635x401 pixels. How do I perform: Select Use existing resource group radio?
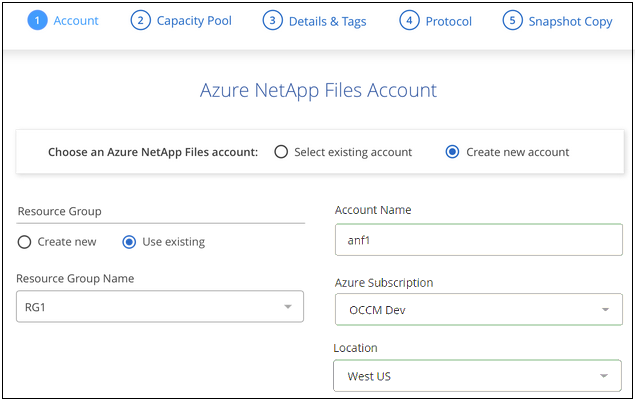click(x=129, y=242)
